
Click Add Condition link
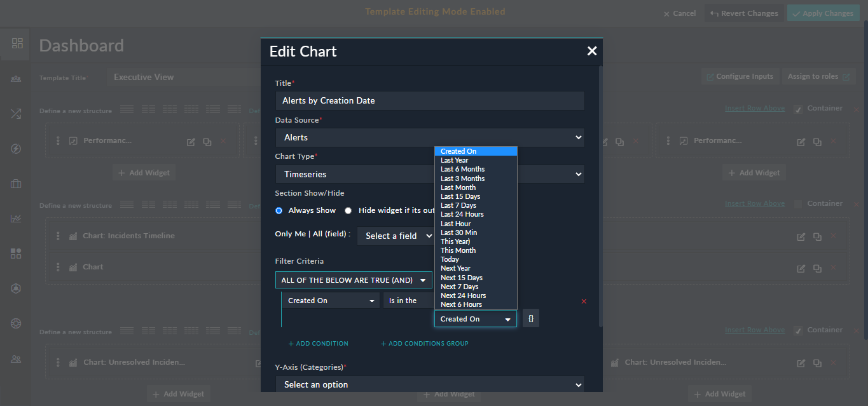click(318, 344)
